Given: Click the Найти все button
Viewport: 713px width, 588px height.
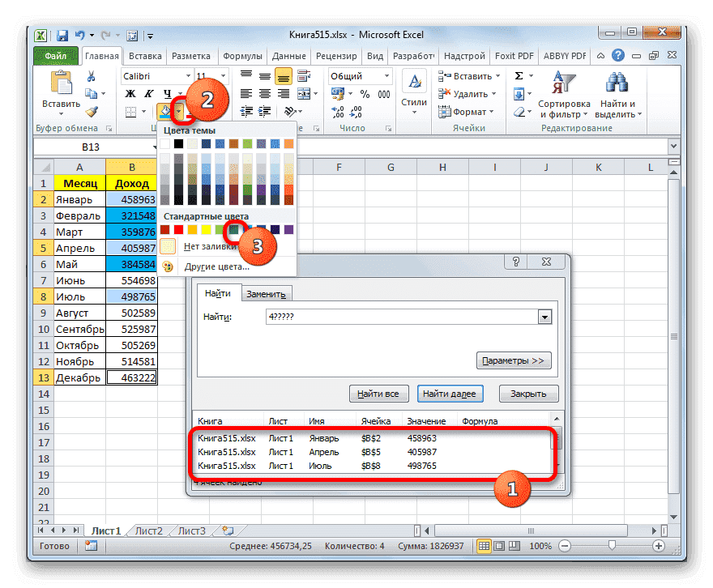Looking at the screenshot, I should click(x=378, y=393).
